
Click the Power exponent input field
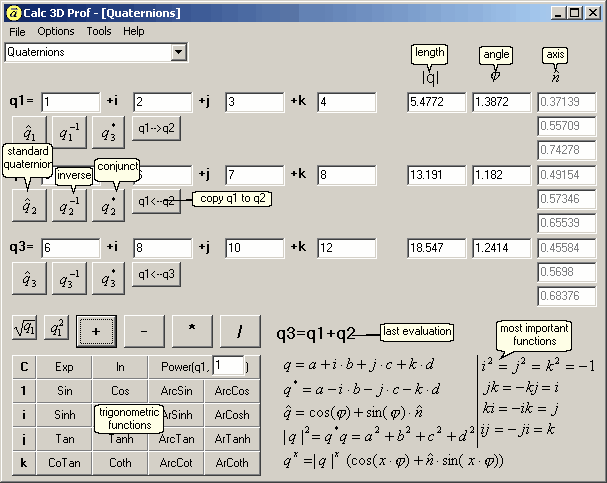(228, 365)
